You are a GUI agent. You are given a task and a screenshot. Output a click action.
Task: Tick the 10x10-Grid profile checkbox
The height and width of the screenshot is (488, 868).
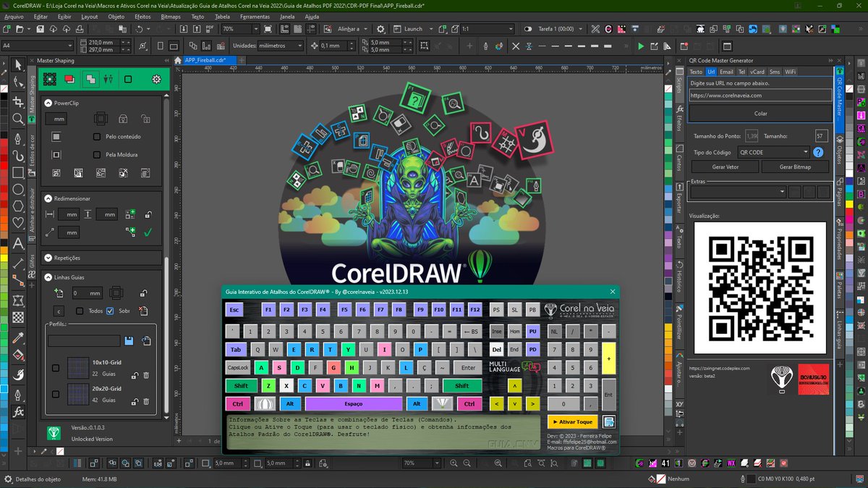click(x=56, y=369)
